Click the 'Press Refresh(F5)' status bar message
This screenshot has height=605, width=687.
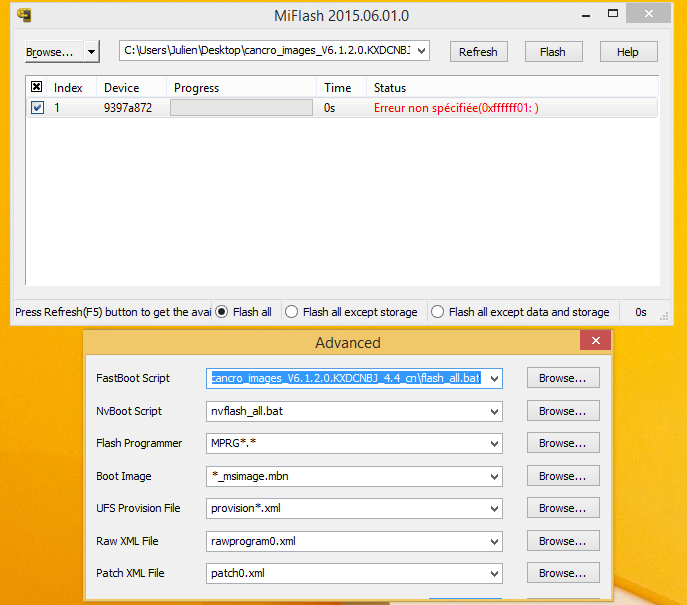tap(113, 312)
